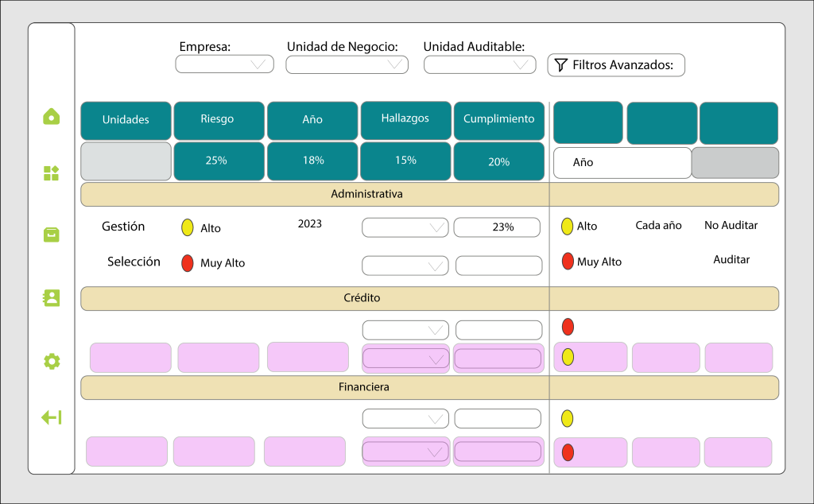The height and width of the screenshot is (504, 814).
Task: Open the Hallazgos dropdown in Gestión row
Action: click(405, 227)
